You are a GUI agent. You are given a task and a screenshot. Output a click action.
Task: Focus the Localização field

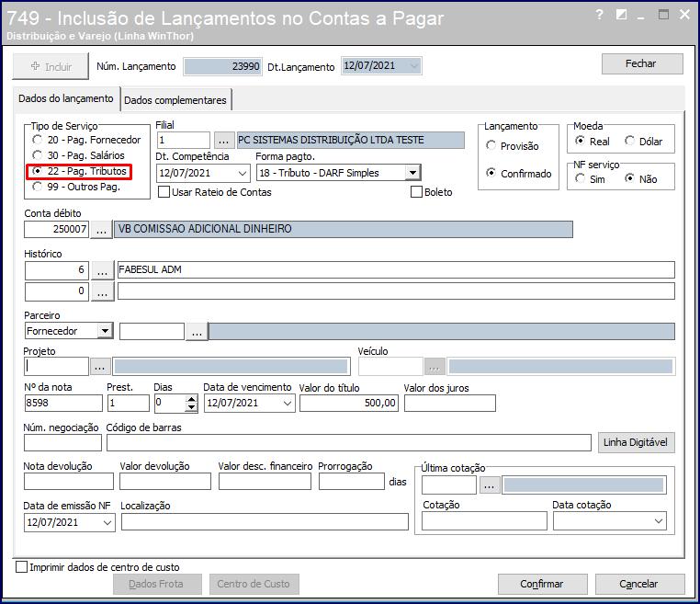265,522
